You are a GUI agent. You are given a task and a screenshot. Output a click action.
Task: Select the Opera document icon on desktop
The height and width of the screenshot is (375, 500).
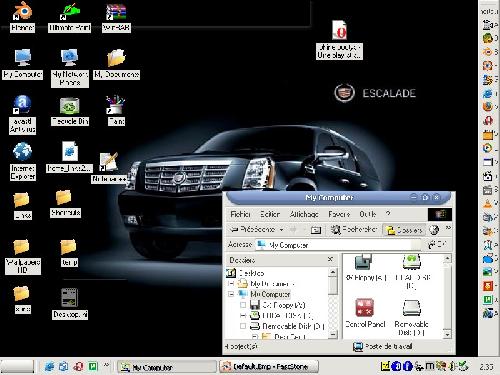coord(339,40)
